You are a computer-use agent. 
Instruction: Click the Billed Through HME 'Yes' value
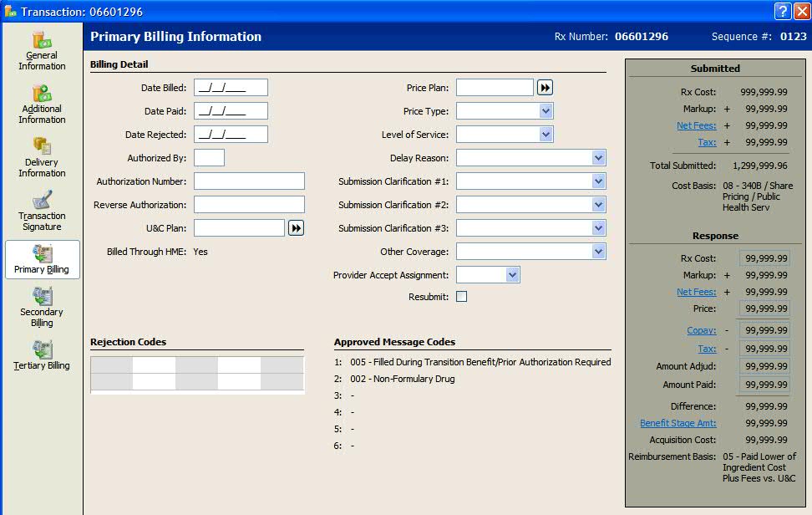pos(200,252)
